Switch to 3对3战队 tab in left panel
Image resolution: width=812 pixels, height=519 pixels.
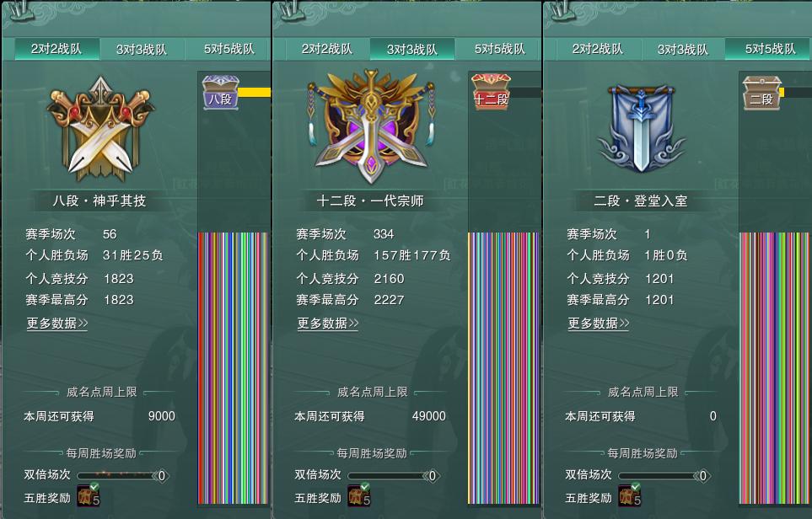pyautogui.click(x=142, y=49)
